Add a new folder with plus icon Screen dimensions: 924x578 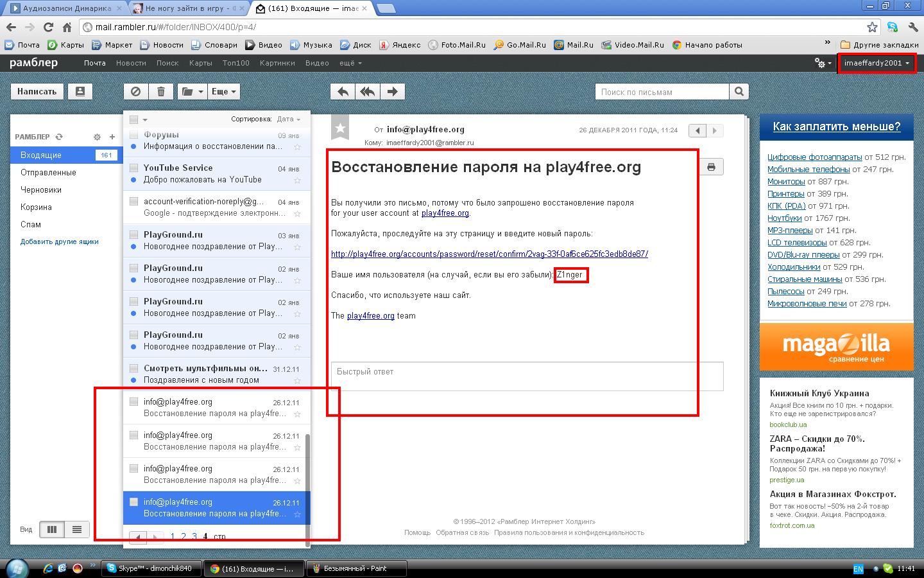[112, 137]
